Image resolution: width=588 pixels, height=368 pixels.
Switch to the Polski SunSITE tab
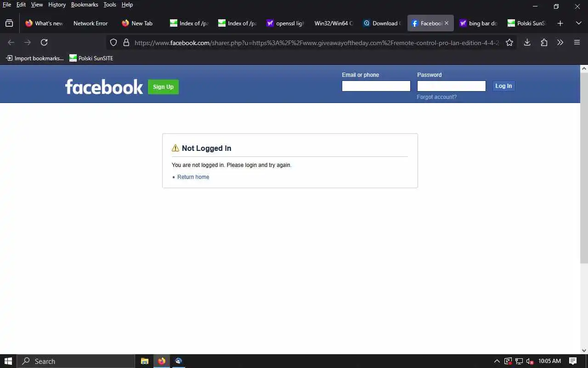point(526,23)
